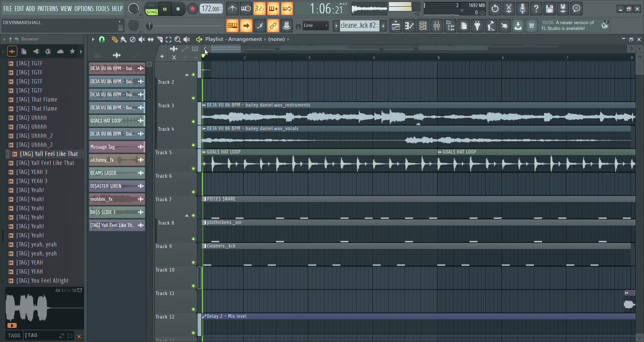Select '[TAG] You Feel Alright' in browser
This screenshot has width=644, height=342.
(43, 281)
